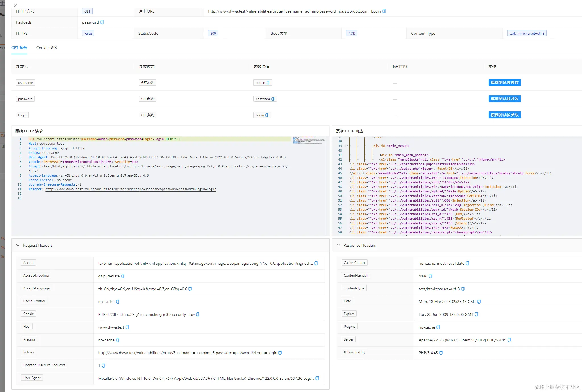
Task: Collapse the Request Headers section
Action: coord(18,245)
